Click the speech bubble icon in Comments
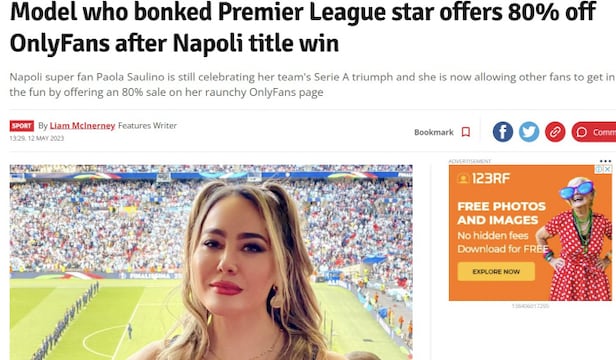 (582, 132)
